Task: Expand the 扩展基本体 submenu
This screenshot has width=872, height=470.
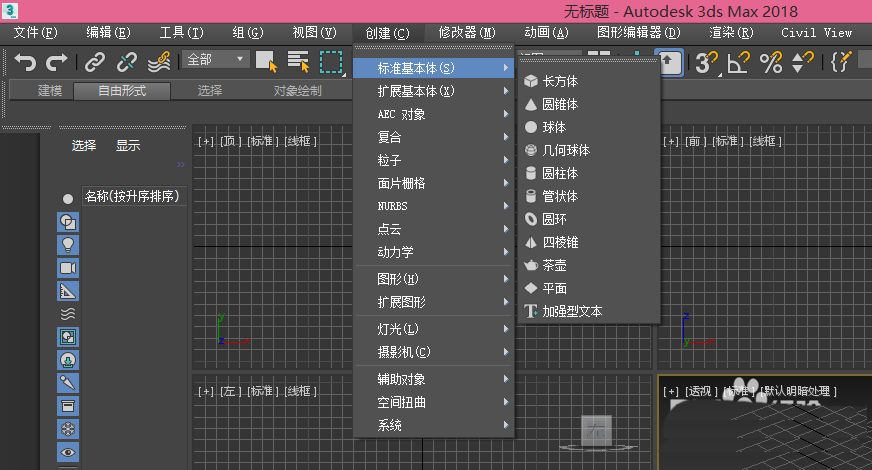Action: pos(433,91)
